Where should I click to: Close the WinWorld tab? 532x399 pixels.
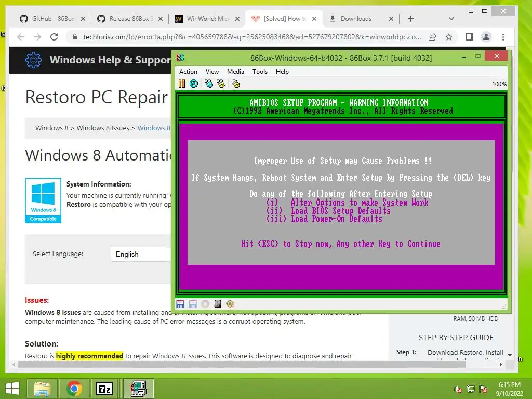[x=237, y=19]
